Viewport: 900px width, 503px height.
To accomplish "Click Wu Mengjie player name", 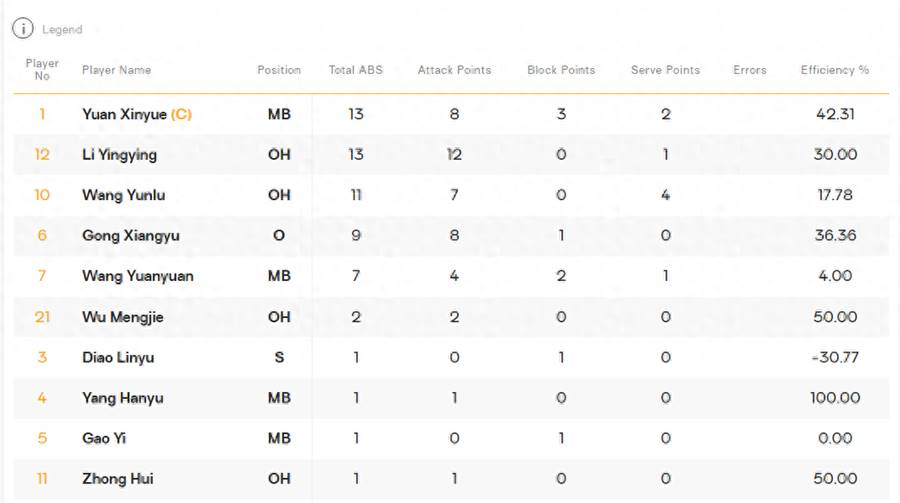I will click(x=123, y=317).
